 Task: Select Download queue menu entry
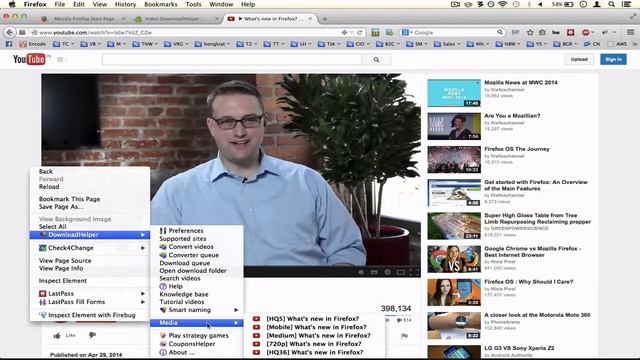[197, 263]
